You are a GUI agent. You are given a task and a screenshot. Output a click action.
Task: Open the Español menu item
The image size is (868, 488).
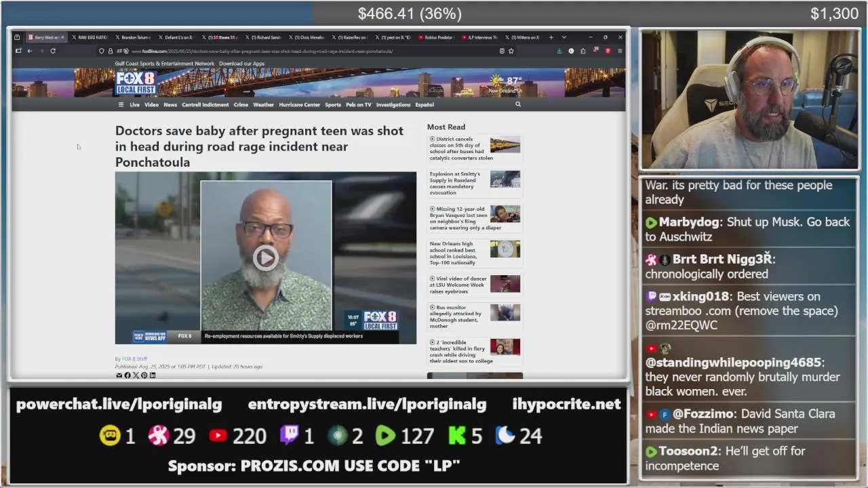[x=425, y=105]
